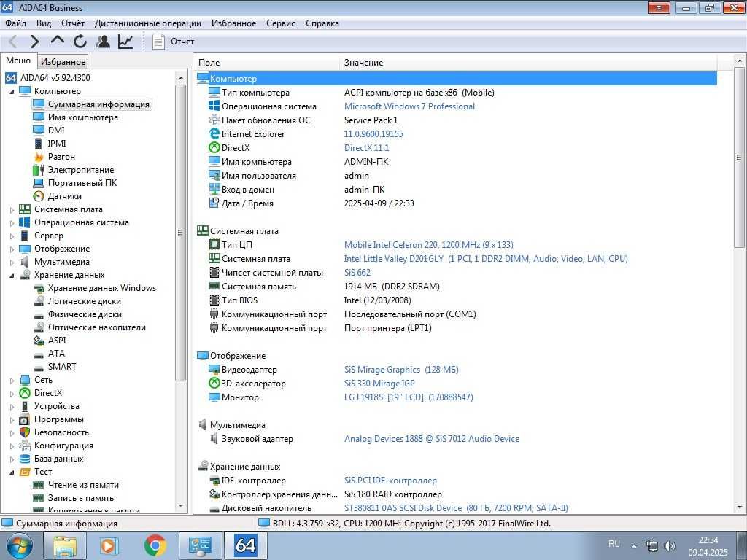Select Конфигурация in the tree

click(64, 446)
